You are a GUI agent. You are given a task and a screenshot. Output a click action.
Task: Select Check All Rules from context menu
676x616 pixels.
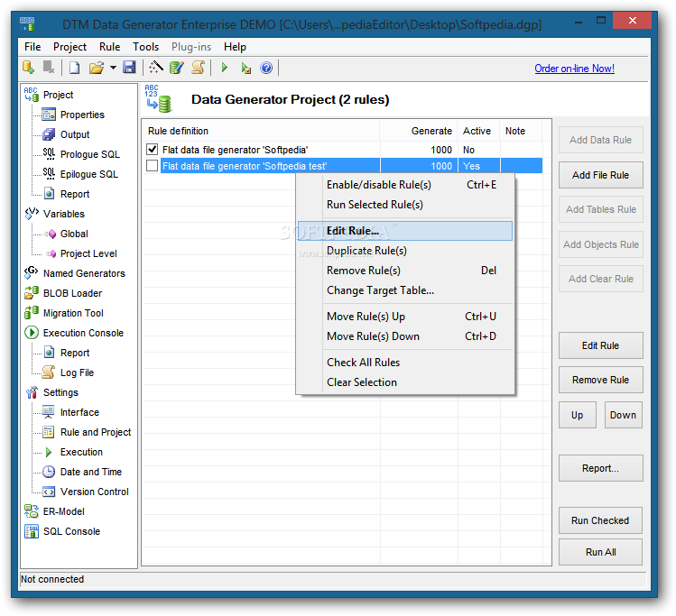(405, 363)
